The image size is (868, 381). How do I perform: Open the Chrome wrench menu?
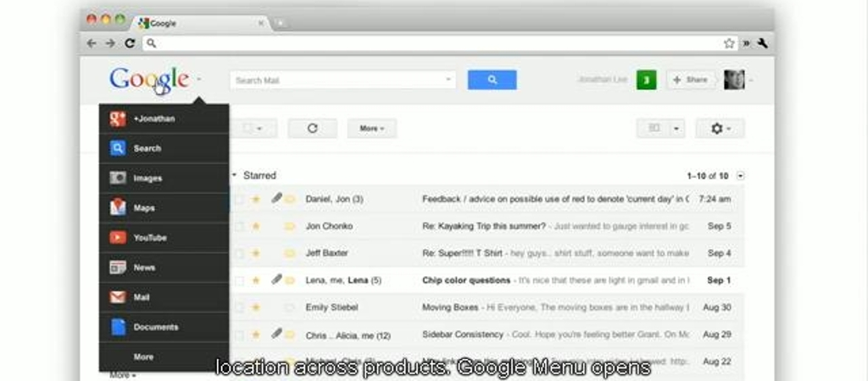click(763, 43)
